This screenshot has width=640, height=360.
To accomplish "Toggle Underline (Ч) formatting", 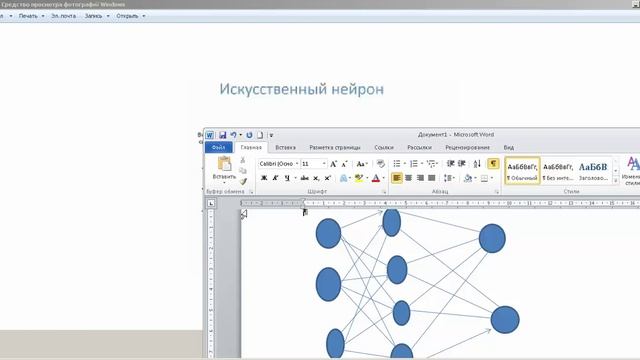I will coord(287,178).
